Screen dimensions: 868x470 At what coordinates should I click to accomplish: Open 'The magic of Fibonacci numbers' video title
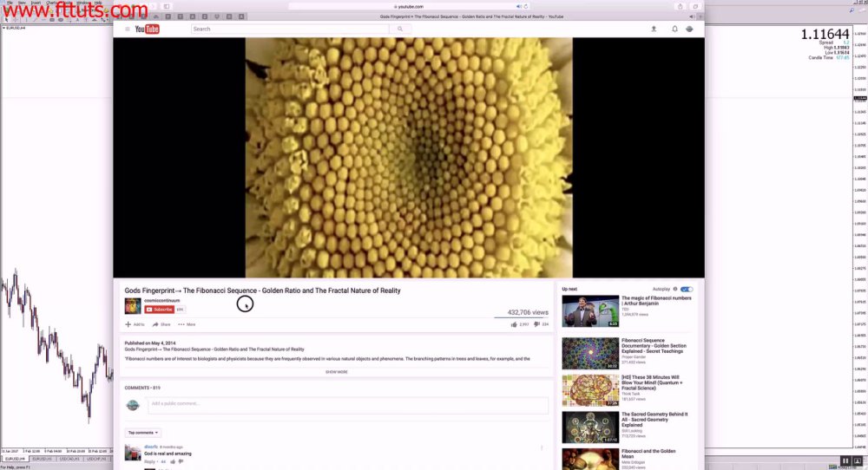click(x=656, y=301)
